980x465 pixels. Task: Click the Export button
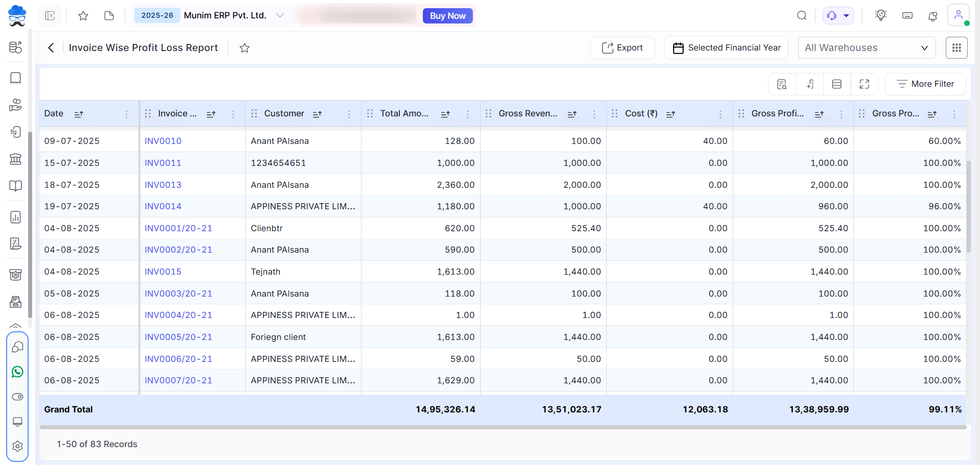[622, 48]
